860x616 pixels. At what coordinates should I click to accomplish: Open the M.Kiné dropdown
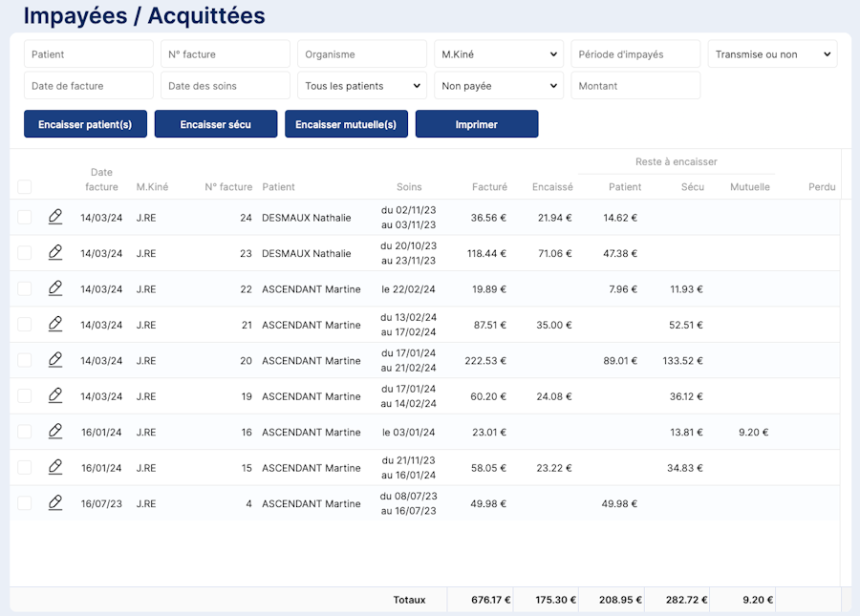(499, 54)
